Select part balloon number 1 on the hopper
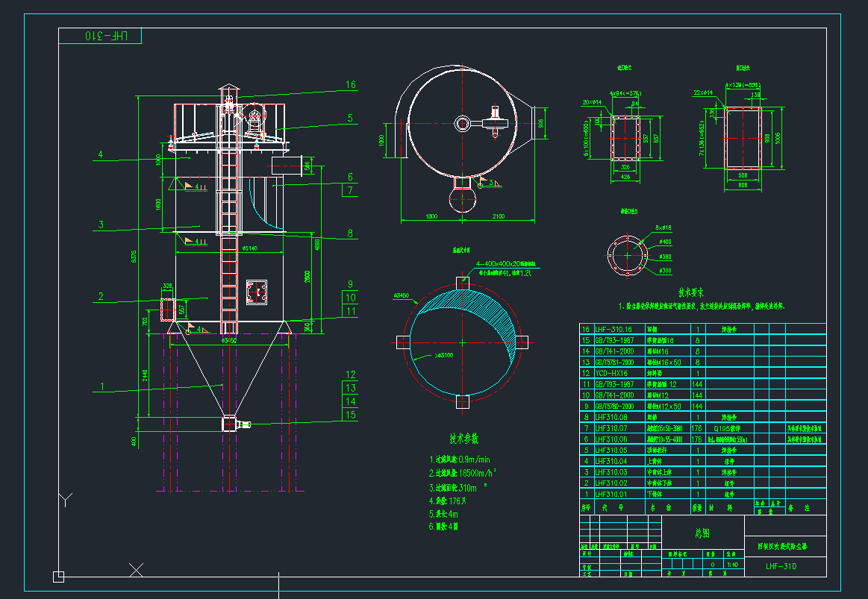This screenshot has height=599, width=868. [102, 387]
